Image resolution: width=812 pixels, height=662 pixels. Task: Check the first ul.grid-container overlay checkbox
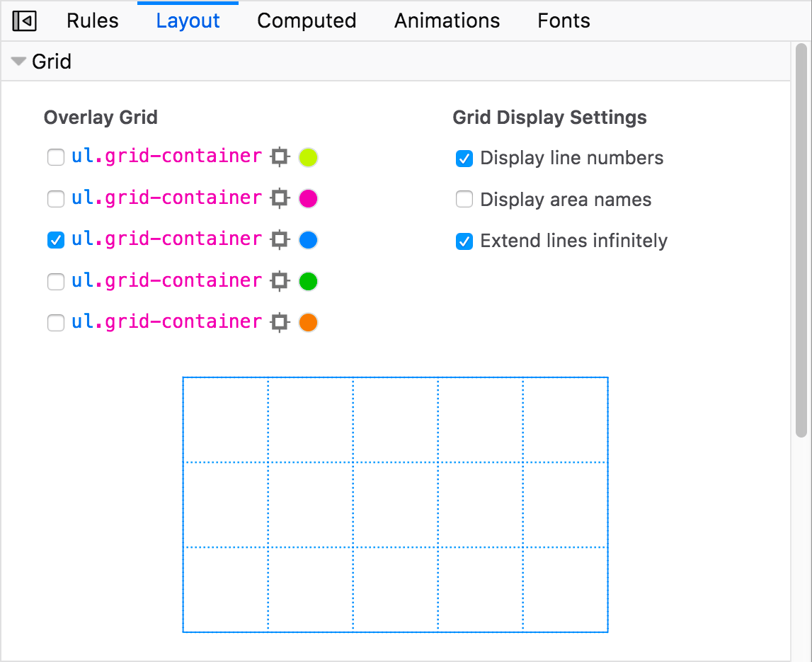coord(56,156)
